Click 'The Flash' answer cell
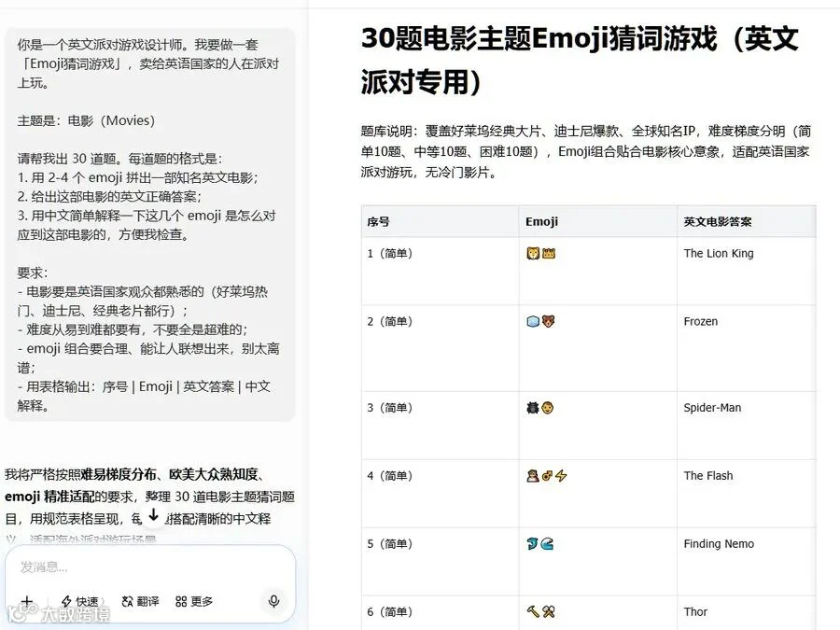 [747, 494]
